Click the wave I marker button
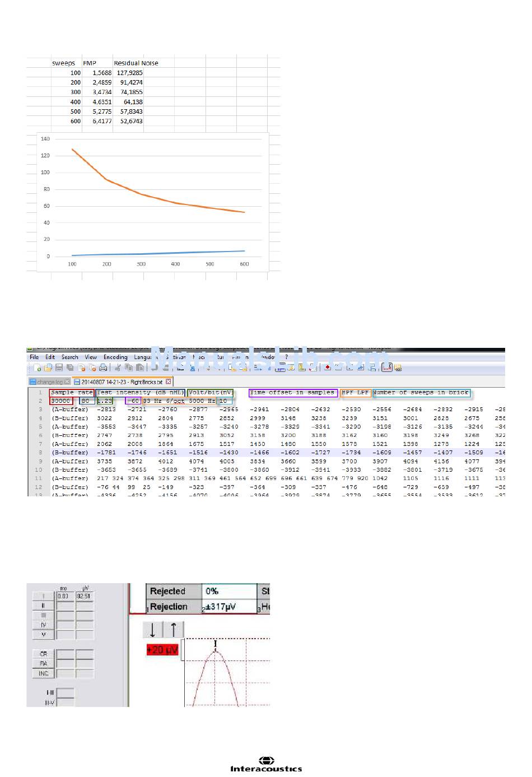The height and width of the screenshot is (777, 532). (x=43, y=596)
